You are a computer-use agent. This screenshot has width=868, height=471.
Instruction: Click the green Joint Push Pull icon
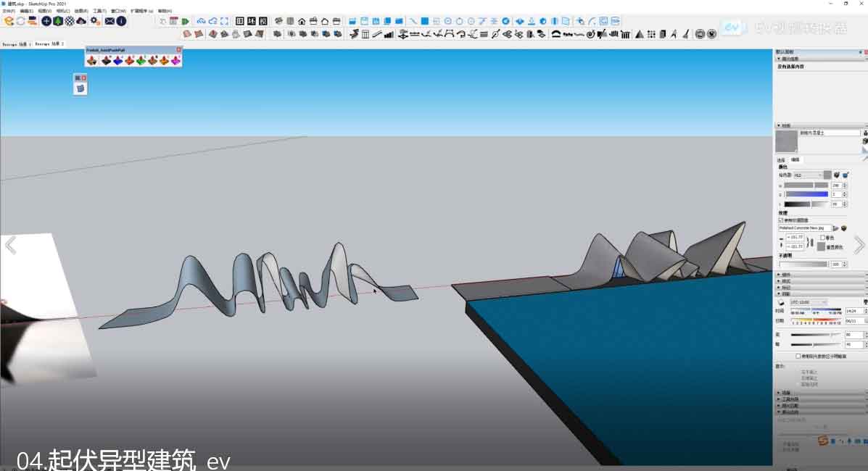[141, 61]
